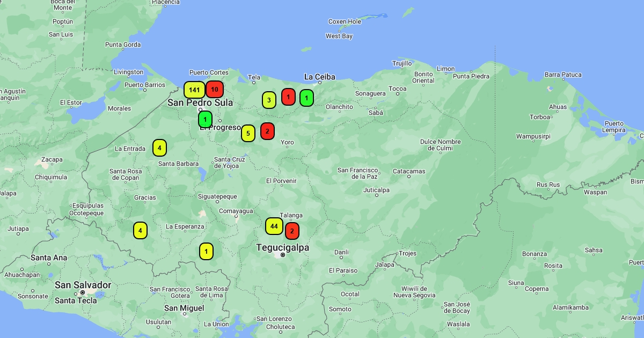Click the red marker labeled 1
Image resolution: width=644 pixels, height=338 pixels.
[x=288, y=97]
